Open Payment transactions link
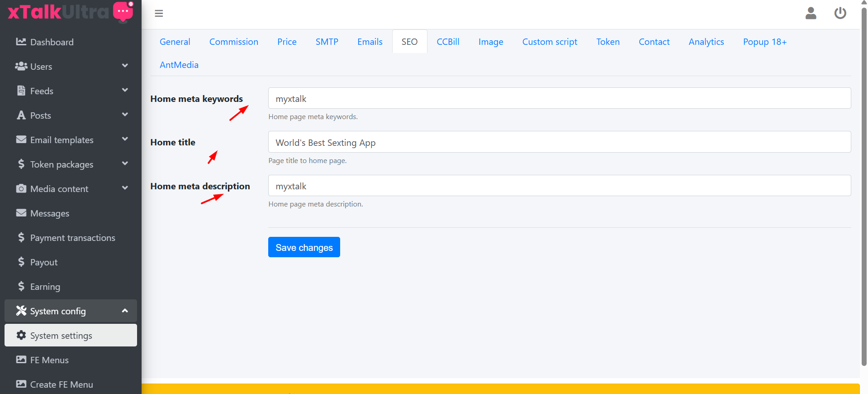868x394 pixels. pyautogui.click(x=72, y=238)
